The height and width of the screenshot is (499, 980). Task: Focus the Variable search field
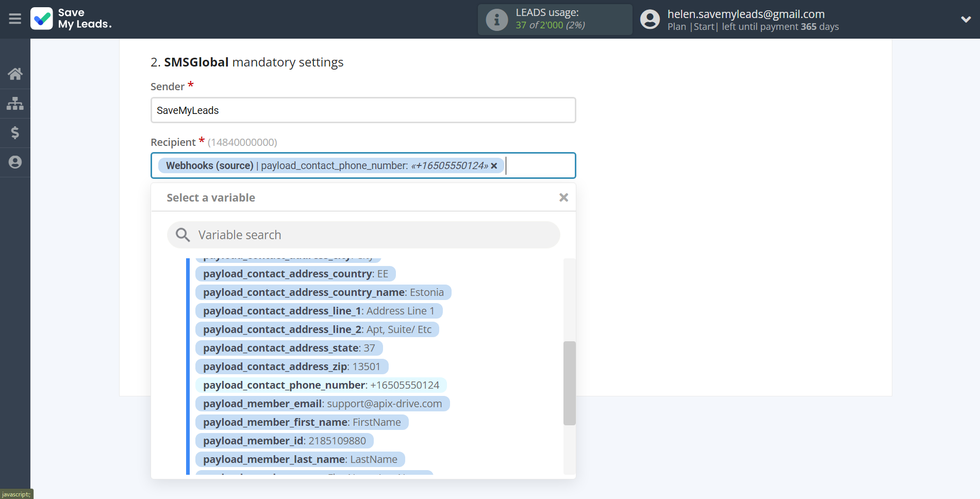pyautogui.click(x=363, y=235)
